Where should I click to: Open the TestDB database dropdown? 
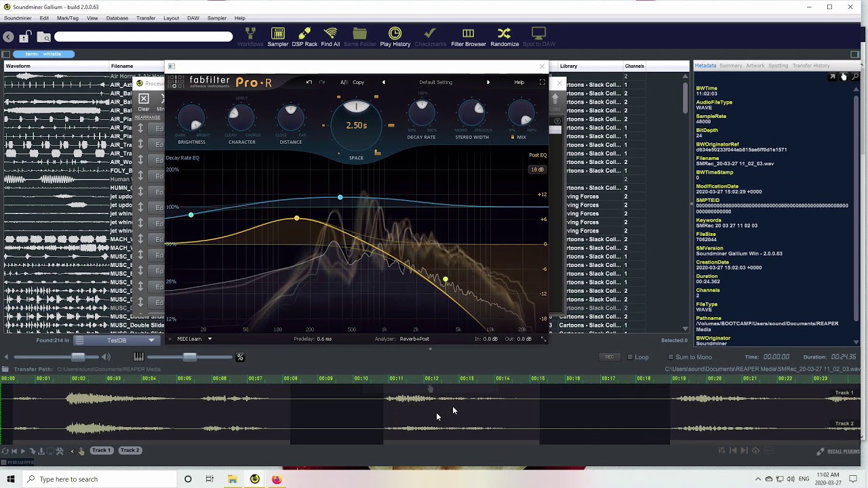click(x=117, y=340)
